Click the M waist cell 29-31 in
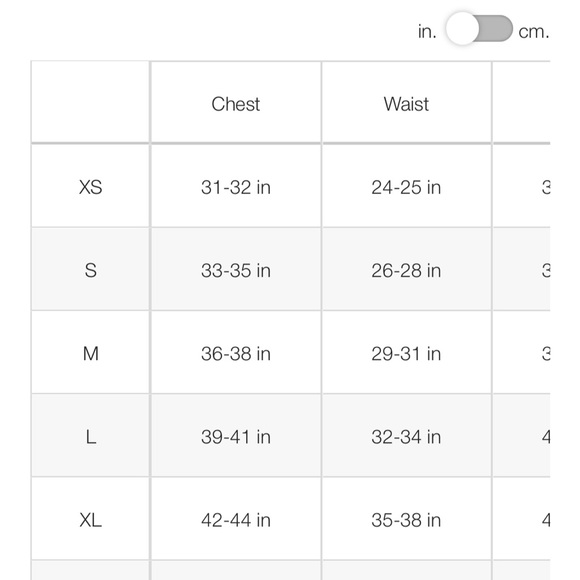Screen dimensions: 580x580 click(x=406, y=354)
